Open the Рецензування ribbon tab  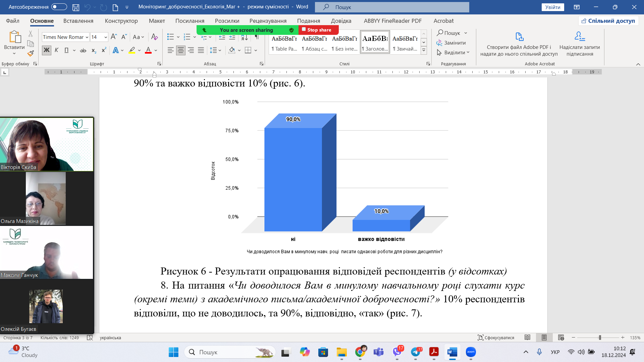point(268,21)
